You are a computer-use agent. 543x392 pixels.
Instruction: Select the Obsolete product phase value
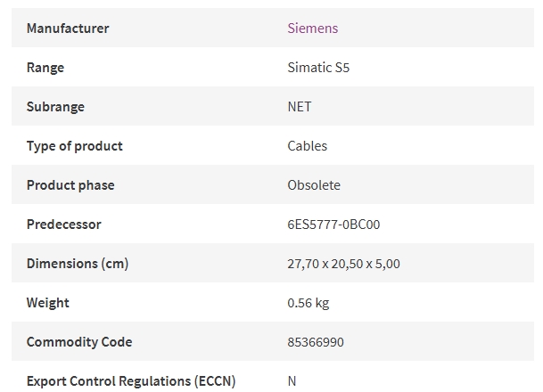click(314, 185)
